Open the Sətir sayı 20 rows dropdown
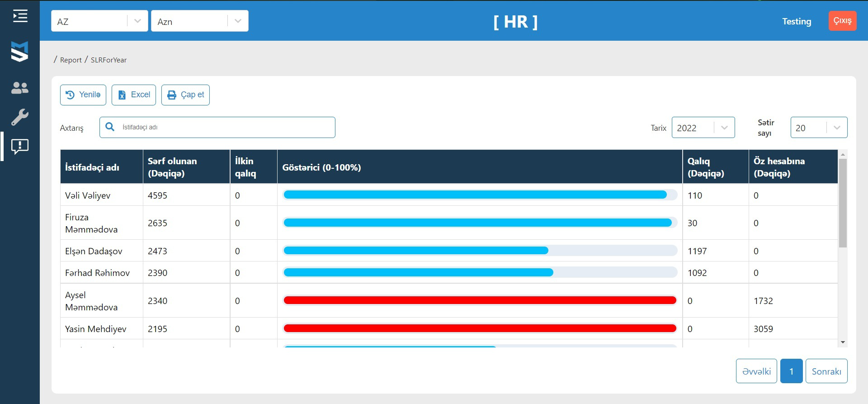This screenshot has height=404, width=868. click(819, 128)
